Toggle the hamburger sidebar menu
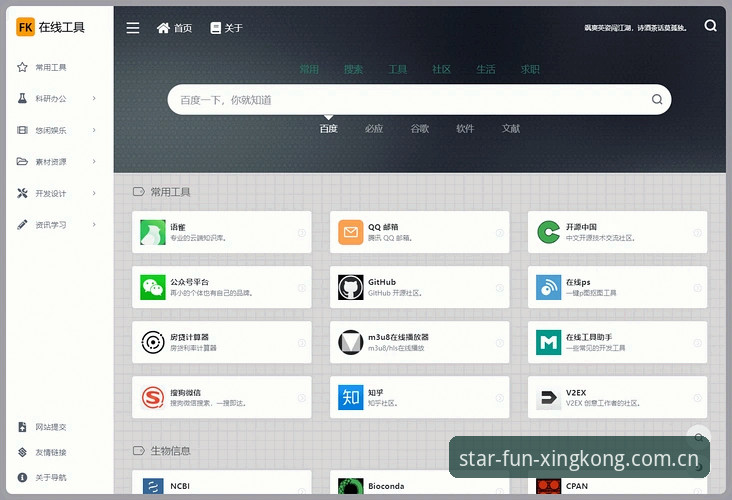The height and width of the screenshot is (500, 732). click(133, 28)
